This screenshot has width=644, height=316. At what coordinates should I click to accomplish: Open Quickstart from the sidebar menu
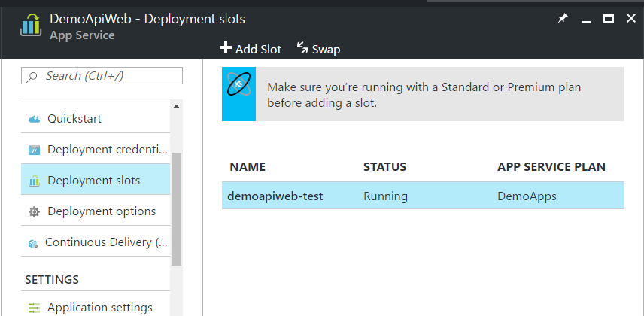coord(74,119)
